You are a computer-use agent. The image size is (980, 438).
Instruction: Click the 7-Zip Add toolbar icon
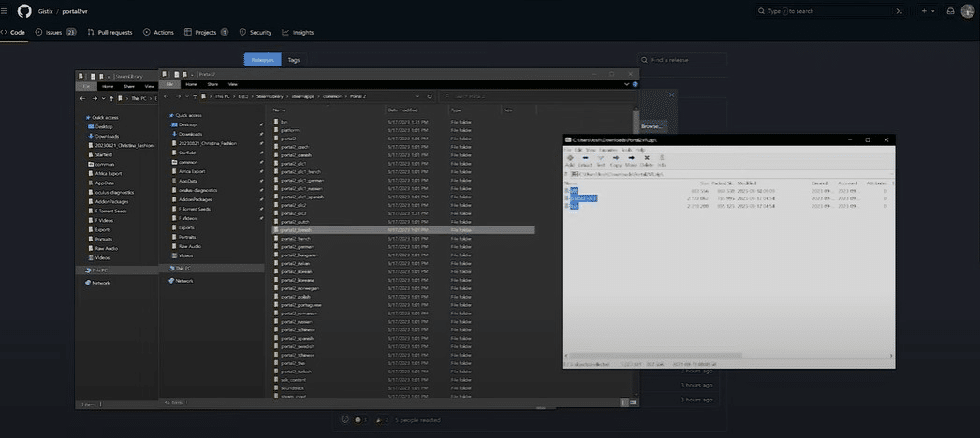tap(570, 159)
